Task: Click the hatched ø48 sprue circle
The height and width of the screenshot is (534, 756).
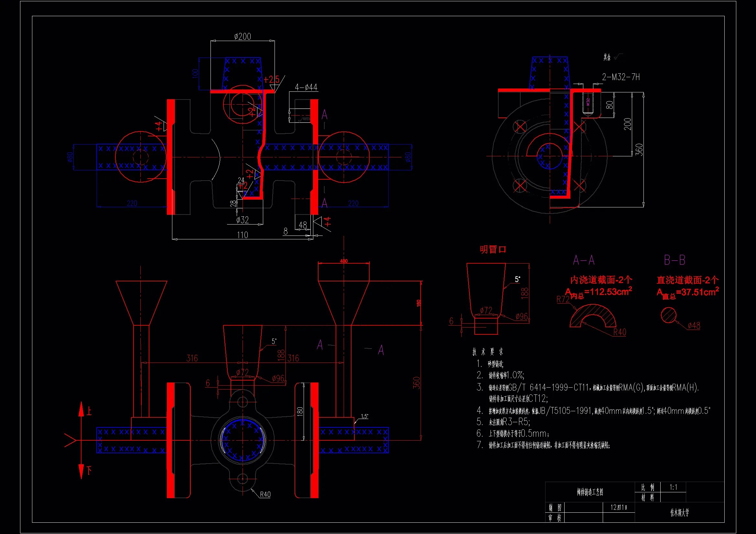Action: tap(668, 315)
